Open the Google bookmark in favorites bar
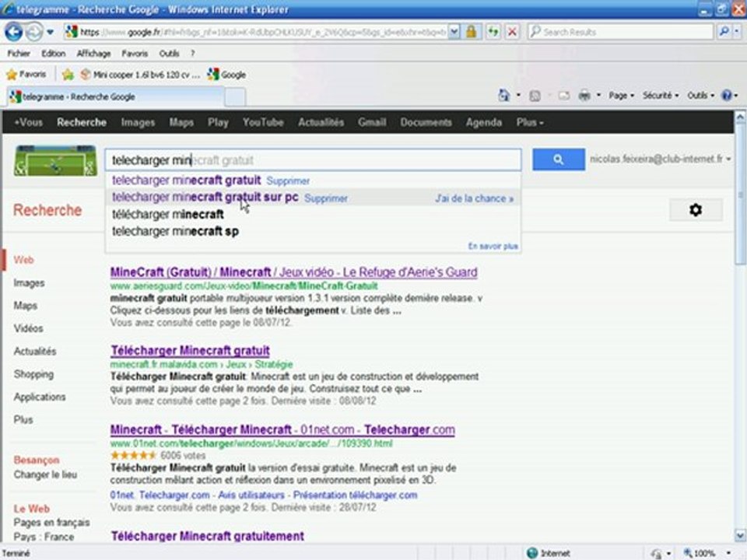 (x=226, y=75)
